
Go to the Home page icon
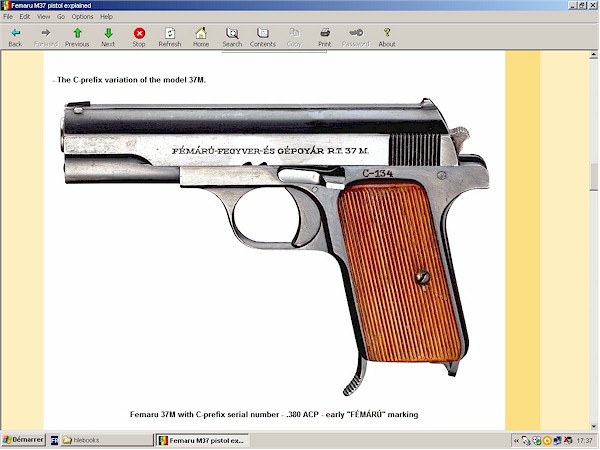[x=201, y=37]
